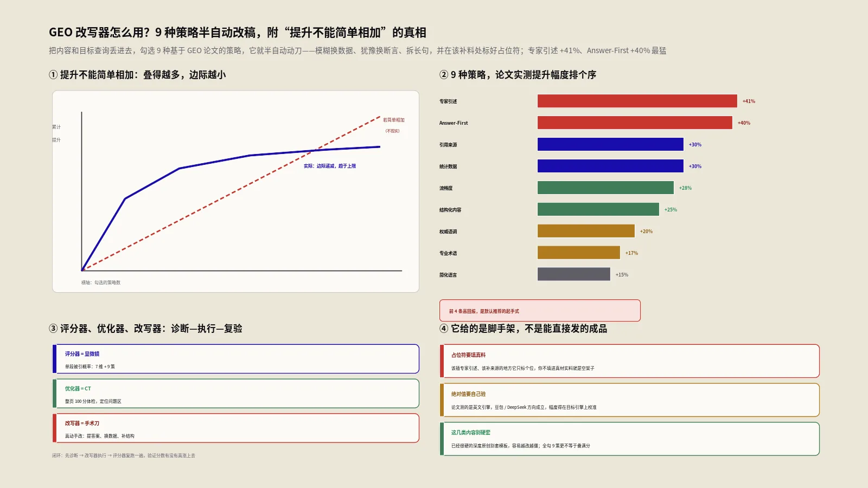Click the x-axis caption "横轴:勾选的策略数"

[101, 282]
